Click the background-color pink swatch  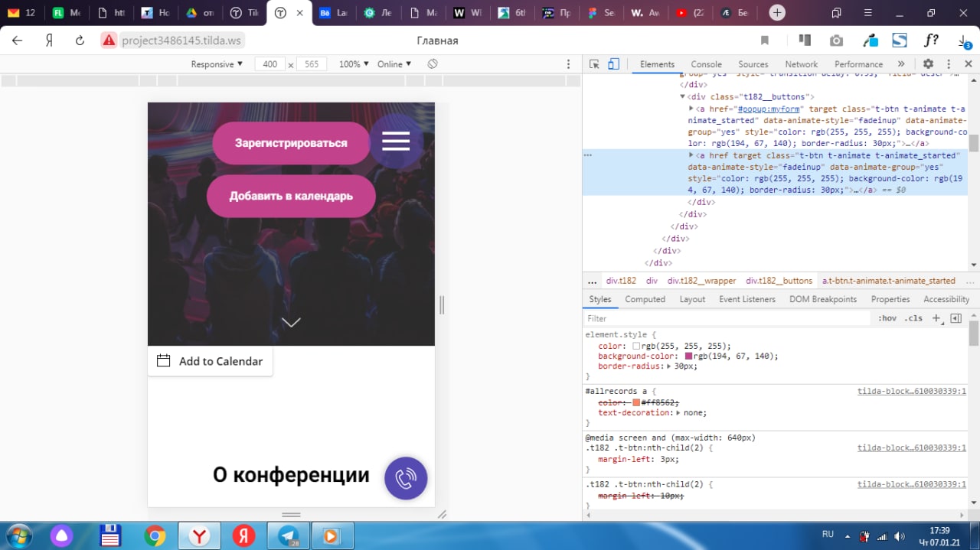point(689,356)
